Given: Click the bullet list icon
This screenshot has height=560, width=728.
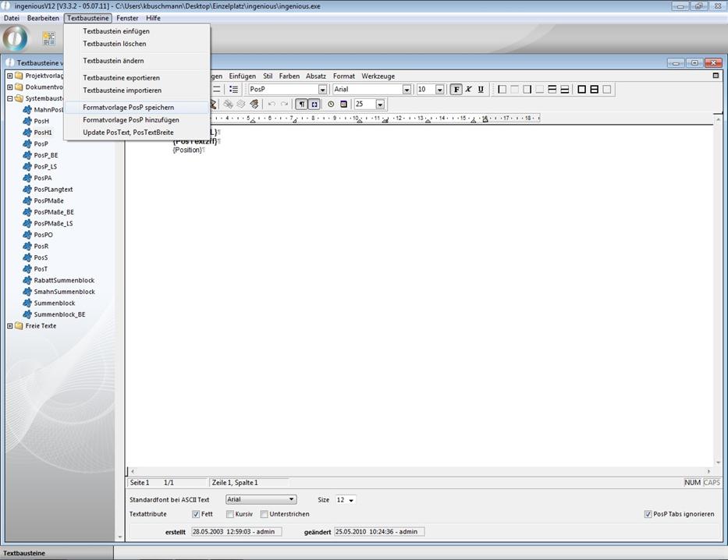Looking at the screenshot, I should click(233, 90).
